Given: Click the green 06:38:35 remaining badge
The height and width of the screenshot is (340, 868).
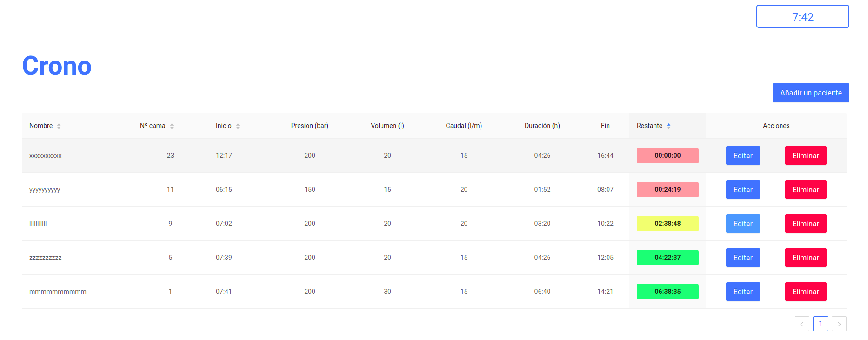Looking at the screenshot, I should point(668,292).
